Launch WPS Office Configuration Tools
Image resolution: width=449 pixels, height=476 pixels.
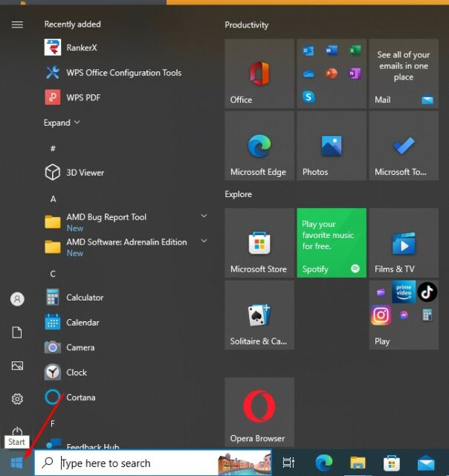click(x=126, y=73)
